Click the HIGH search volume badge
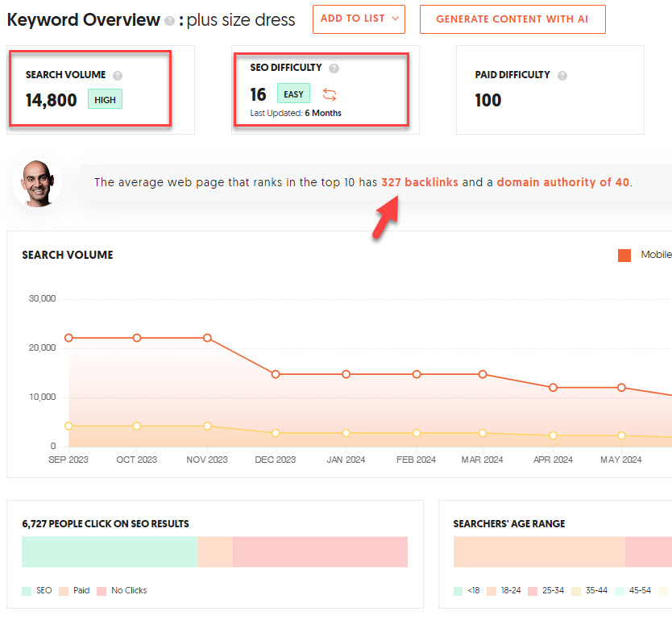672x620 pixels. point(105,99)
